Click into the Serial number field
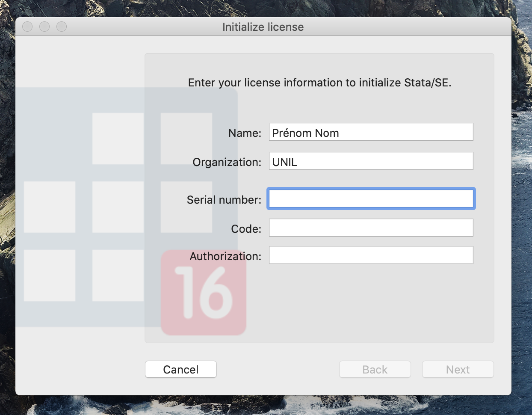This screenshot has width=532, height=415. (371, 199)
